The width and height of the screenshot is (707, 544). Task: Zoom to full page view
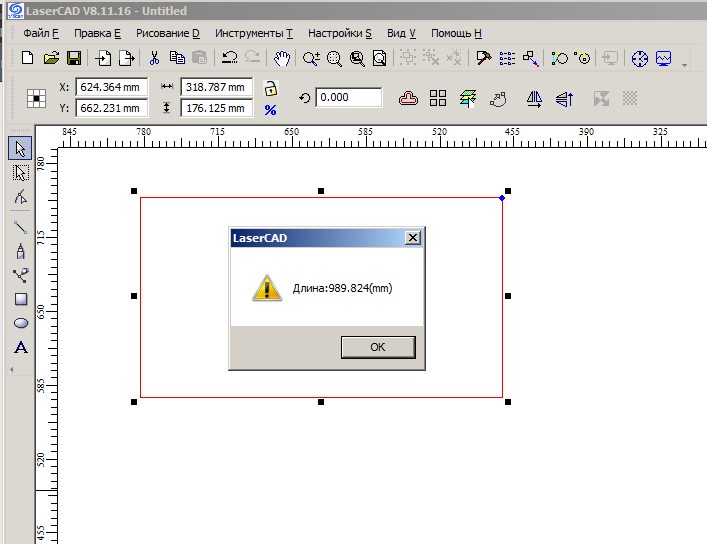click(380, 59)
